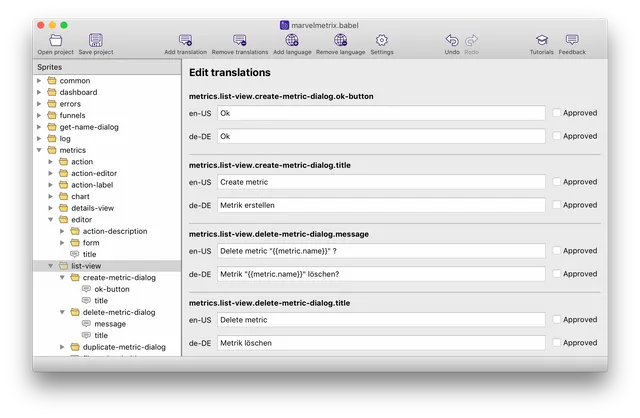The height and width of the screenshot is (418, 640).
Task: Click en-US field with 'Delete metric "{{metric.name}}" ?'
Action: (381, 251)
